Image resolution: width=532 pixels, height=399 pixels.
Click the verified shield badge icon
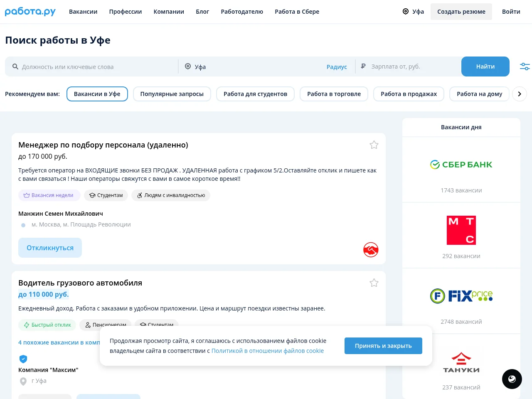(23, 359)
